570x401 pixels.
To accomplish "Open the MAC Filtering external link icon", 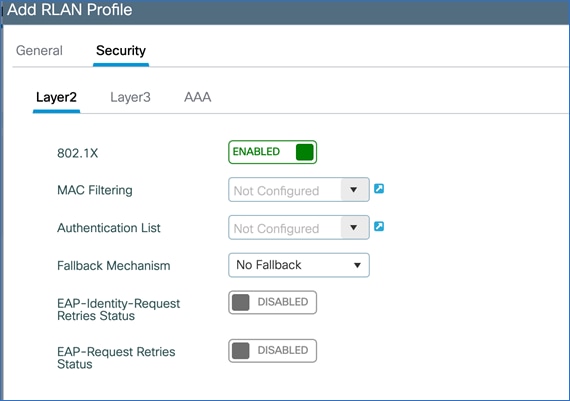I will point(379,189).
